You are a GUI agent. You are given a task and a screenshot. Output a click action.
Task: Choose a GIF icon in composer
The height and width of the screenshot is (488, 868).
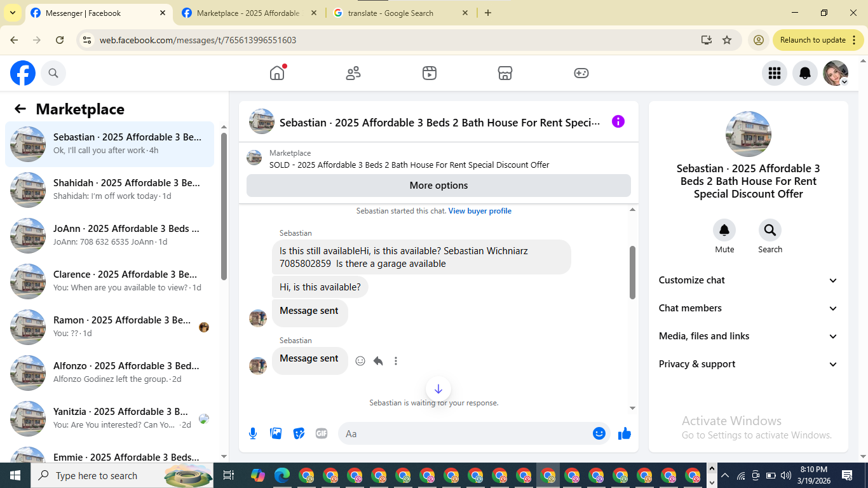click(x=322, y=433)
